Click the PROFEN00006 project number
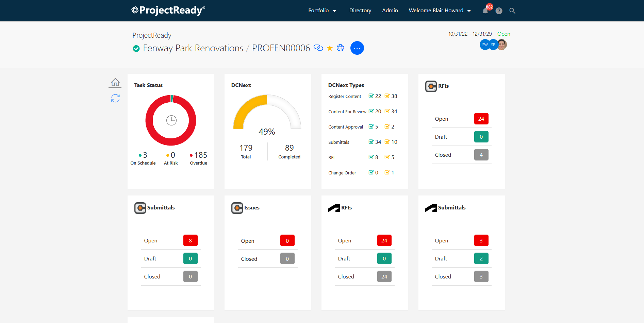The width and height of the screenshot is (644, 323). click(281, 48)
